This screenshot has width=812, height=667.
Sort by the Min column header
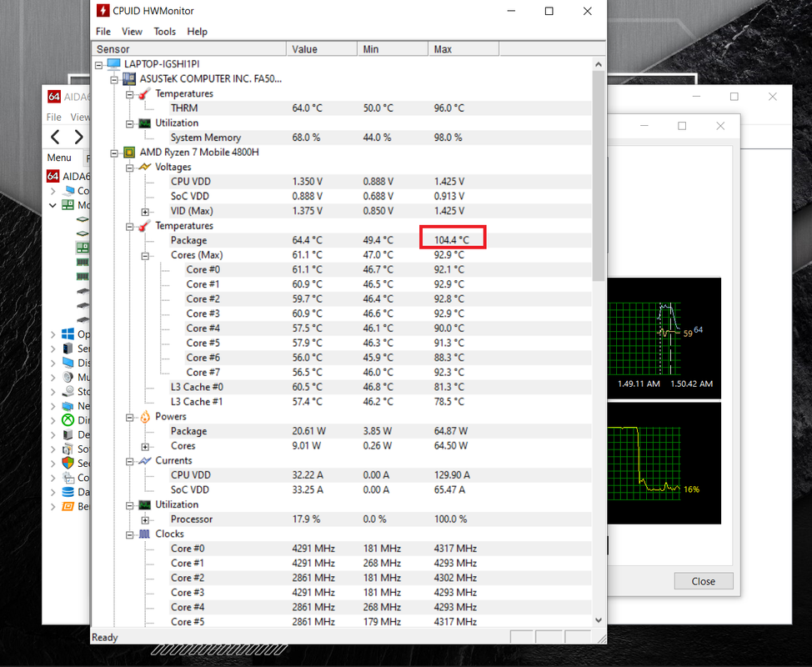[x=393, y=49]
